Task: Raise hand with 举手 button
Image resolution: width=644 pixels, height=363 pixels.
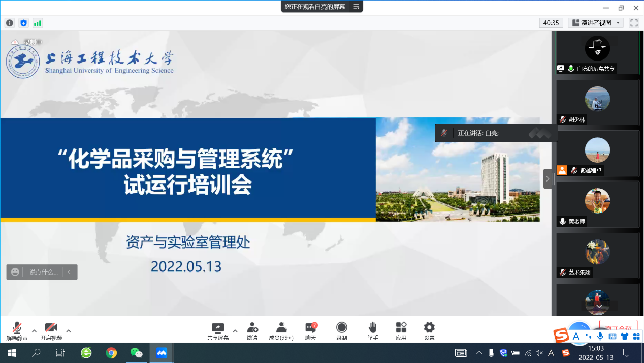Action: (372, 331)
